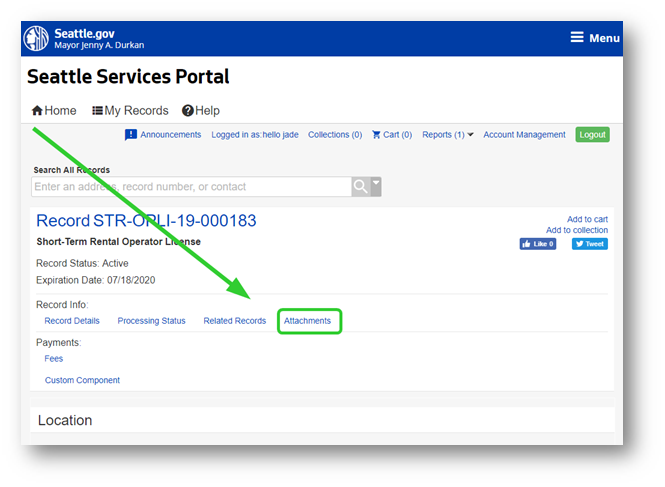665x487 pixels.
Task: Click the Seattle.gov city logo
Action: 36,38
